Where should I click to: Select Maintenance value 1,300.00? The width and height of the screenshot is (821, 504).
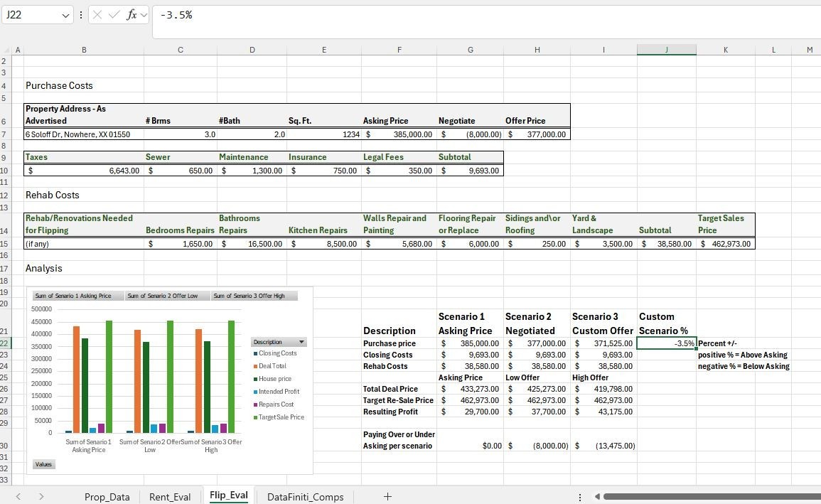[252, 171]
